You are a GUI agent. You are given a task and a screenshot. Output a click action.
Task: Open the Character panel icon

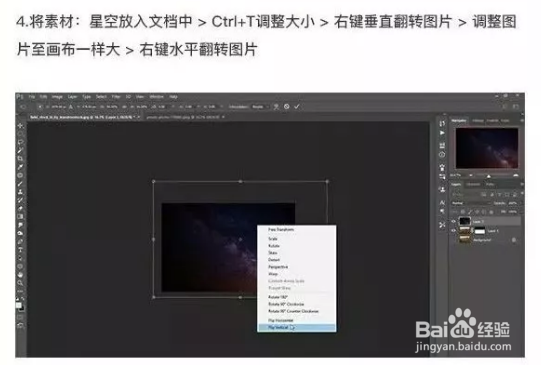tap(442, 203)
